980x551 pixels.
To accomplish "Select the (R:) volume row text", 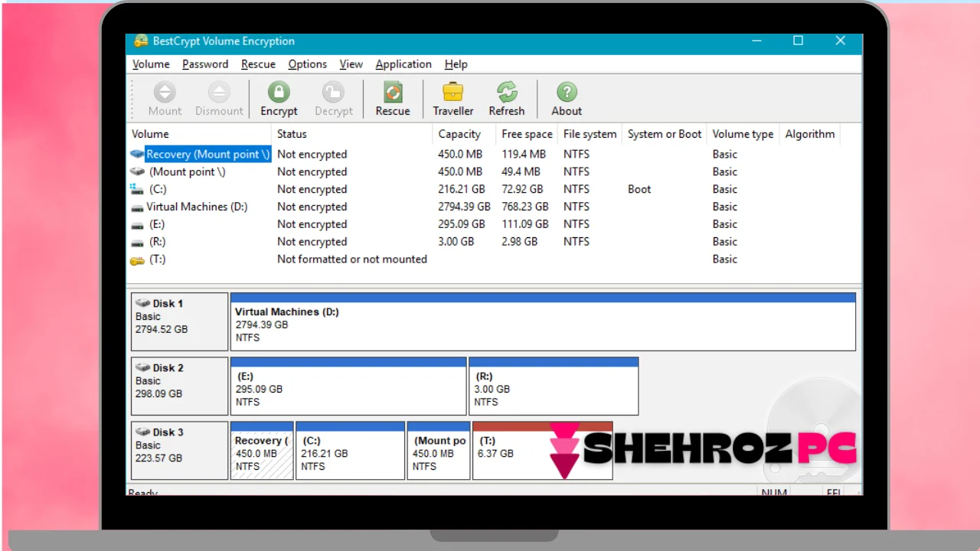I will (157, 242).
